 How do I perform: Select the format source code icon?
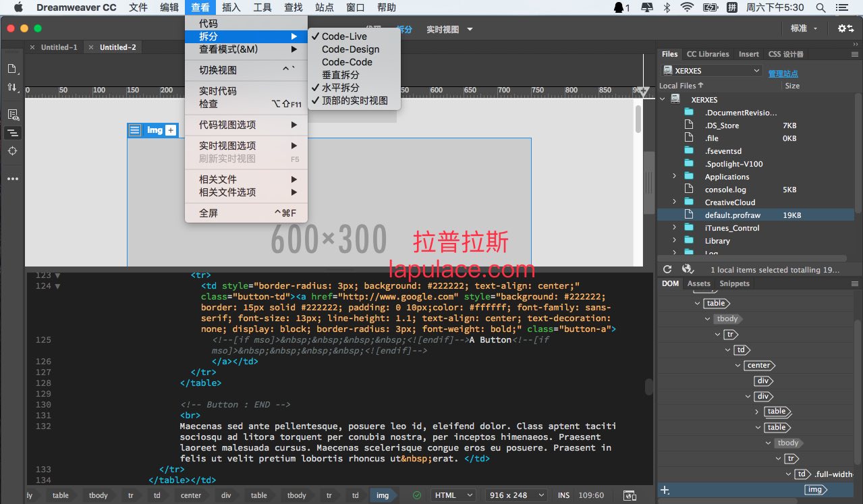pyautogui.click(x=12, y=133)
